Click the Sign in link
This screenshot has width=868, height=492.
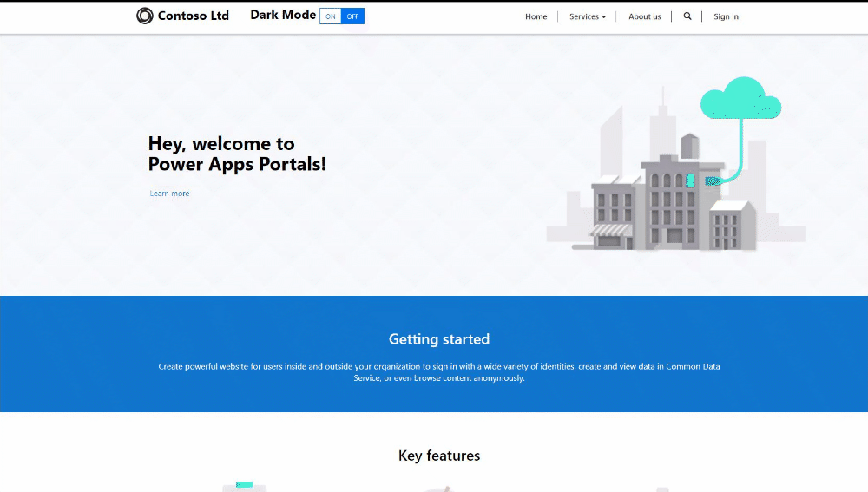point(726,16)
